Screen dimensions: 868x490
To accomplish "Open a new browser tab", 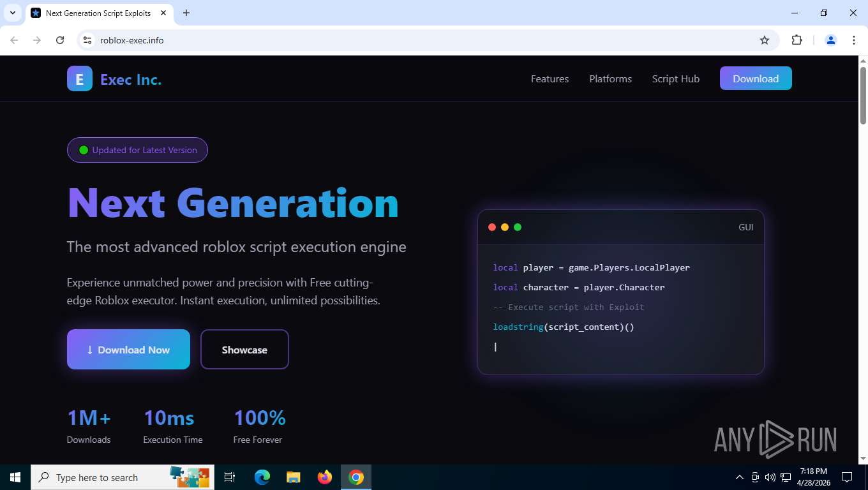I will coord(186,13).
